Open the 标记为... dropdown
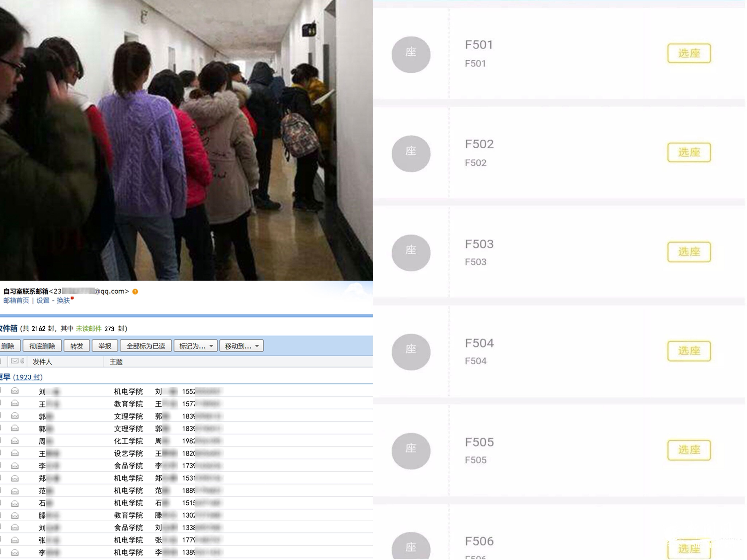 pyautogui.click(x=196, y=346)
